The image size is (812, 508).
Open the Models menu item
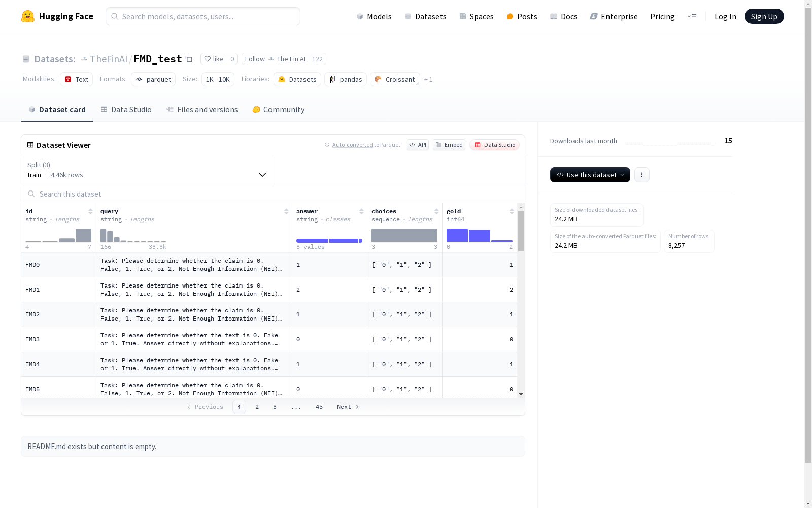(x=374, y=16)
